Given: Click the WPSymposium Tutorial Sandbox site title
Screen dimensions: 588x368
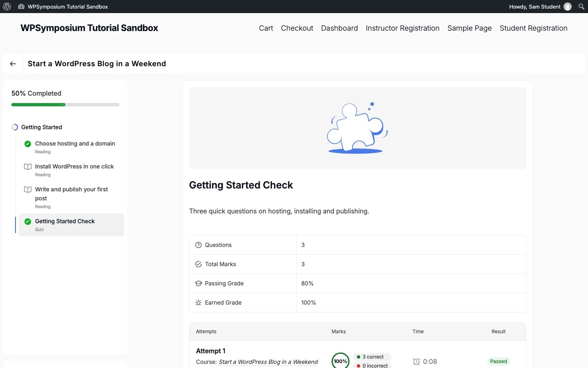Looking at the screenshot, I should pos(89,28).
